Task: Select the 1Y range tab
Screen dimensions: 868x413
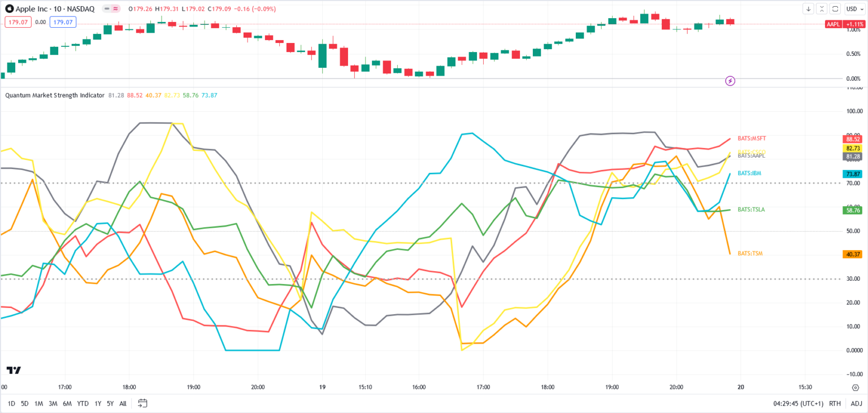Action: tap(98, 403)
